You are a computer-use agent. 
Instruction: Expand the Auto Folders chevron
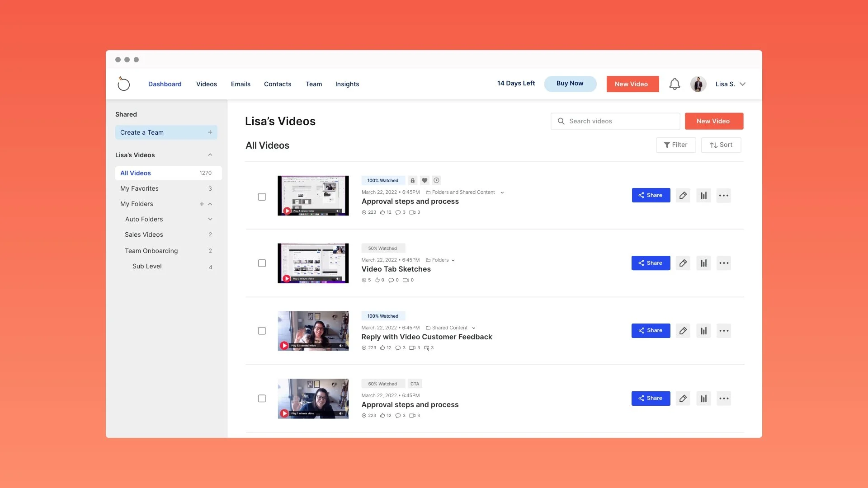point(210,219)
